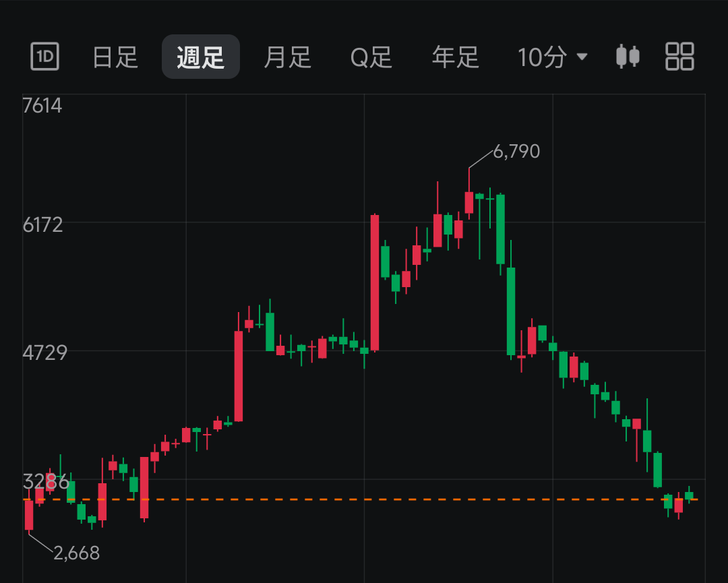This screenshot has width=728, height=583.
Task: Open the four-square grid layout icon
Action: [x=679, y=56]
